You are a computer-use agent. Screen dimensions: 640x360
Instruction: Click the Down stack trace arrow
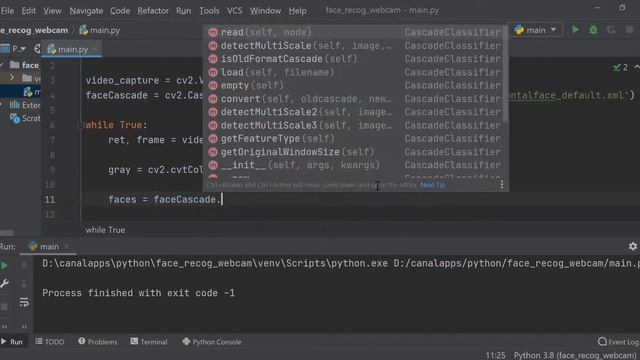pos(24,284)
